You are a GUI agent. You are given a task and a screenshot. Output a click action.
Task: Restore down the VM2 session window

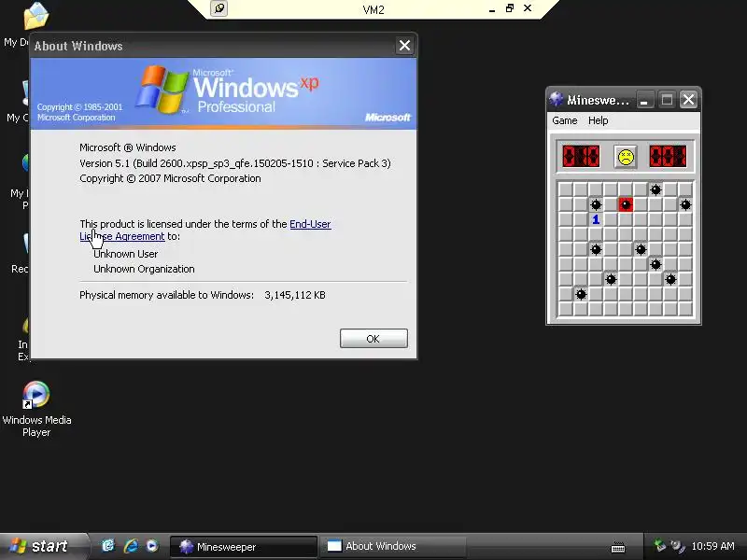[x=510, y=8]
